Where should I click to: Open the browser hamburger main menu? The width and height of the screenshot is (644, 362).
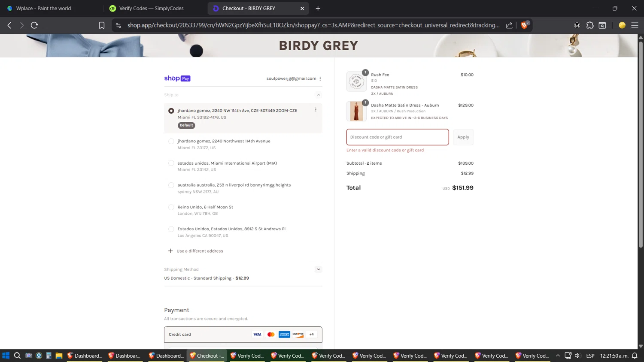click(635, 25)
